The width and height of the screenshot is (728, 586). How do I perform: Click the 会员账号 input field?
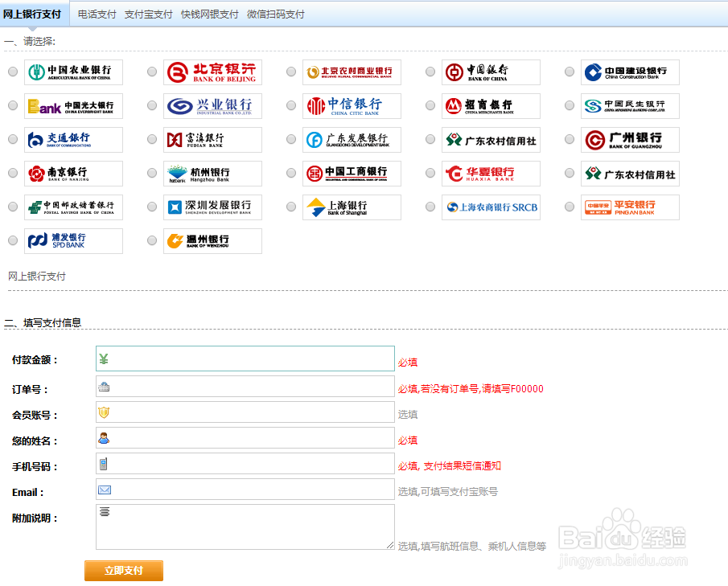pos(245,412)
